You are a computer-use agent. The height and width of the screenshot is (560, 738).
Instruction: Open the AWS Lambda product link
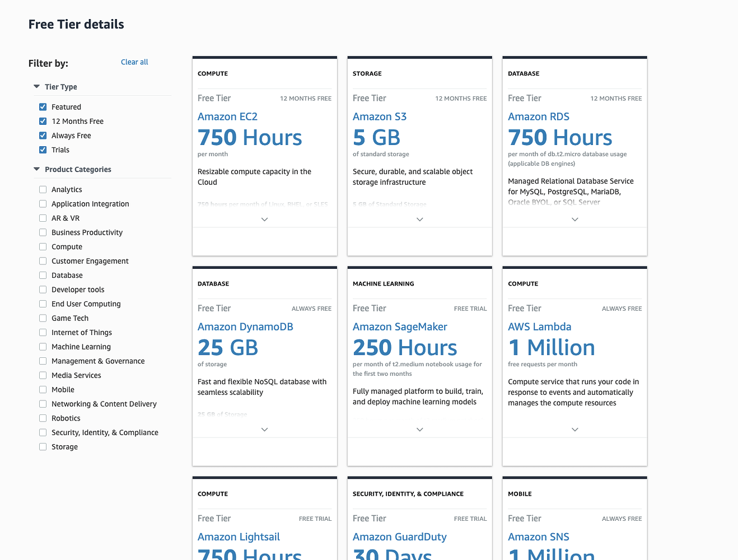point(540,326)
